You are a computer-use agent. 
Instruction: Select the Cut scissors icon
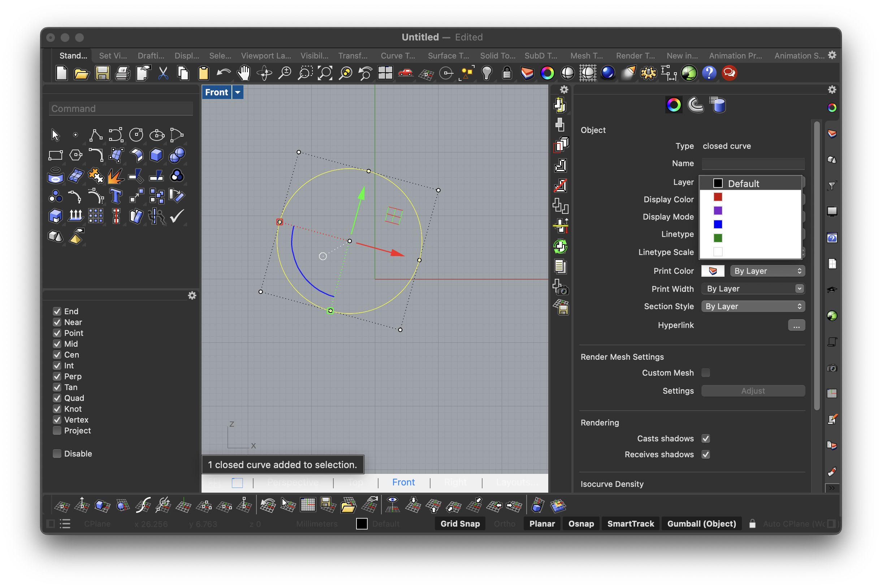tap(163, 73)
